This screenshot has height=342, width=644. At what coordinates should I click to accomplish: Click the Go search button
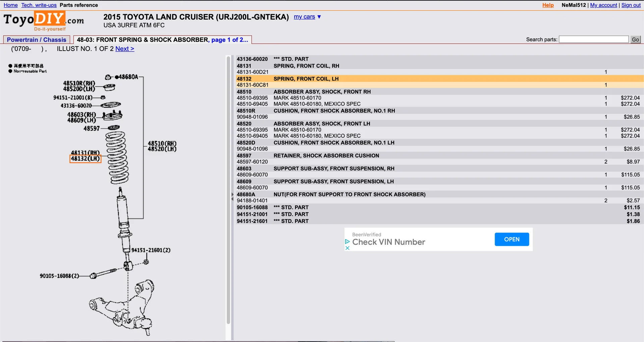[x=636, y=40]
